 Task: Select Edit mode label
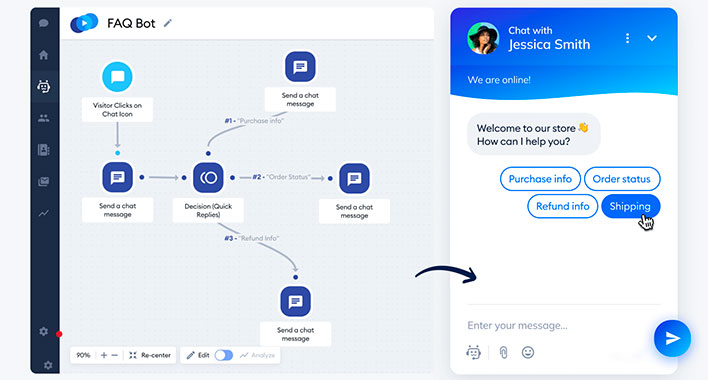point(198,355)
